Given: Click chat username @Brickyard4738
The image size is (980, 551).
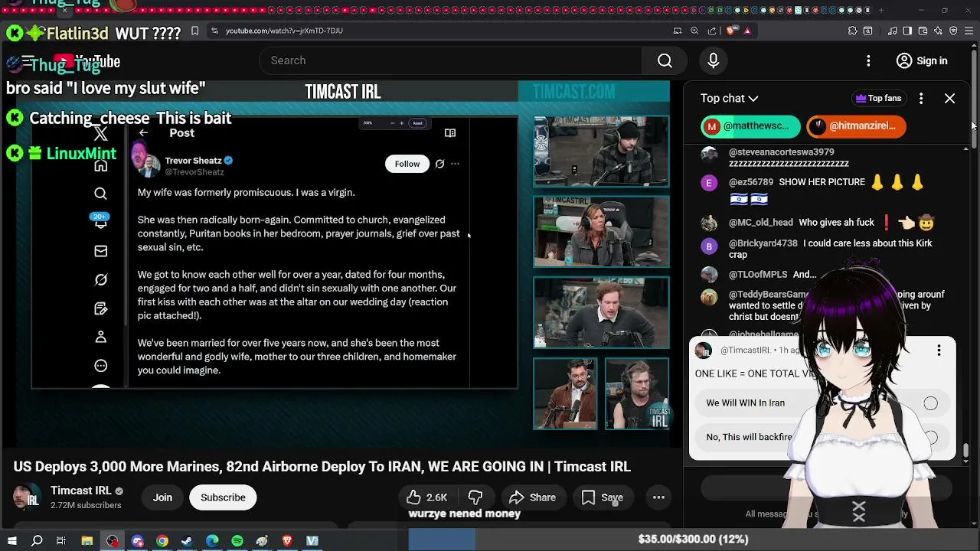Looking at the screenshot, I should click(x=763, y=243).
